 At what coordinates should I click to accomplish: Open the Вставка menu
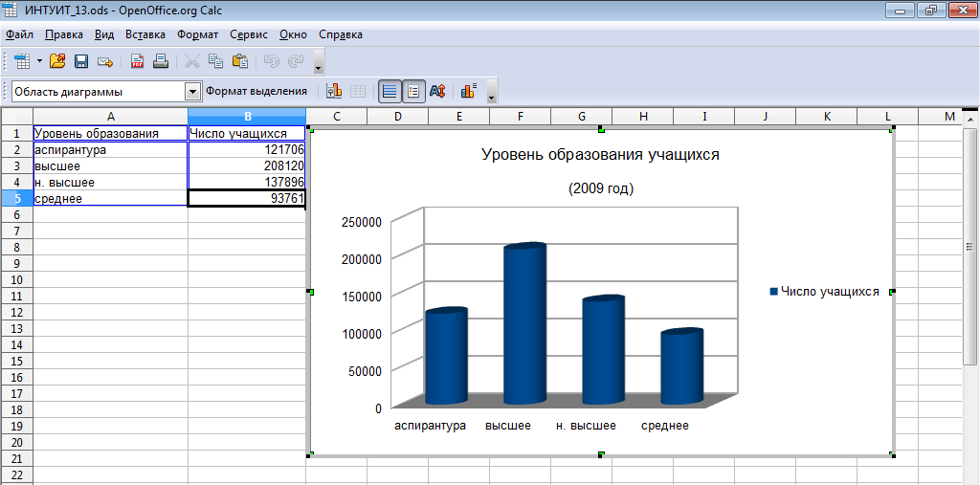(x=145, y=34)
